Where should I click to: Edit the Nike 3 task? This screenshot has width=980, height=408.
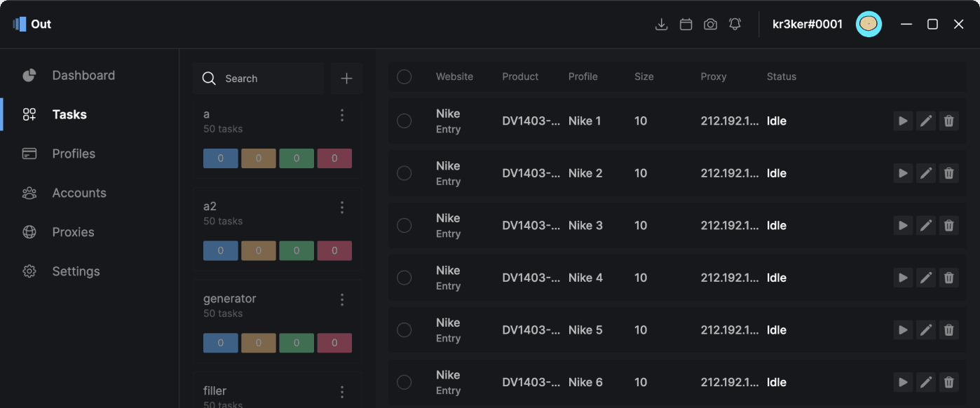tap(926, 226)
